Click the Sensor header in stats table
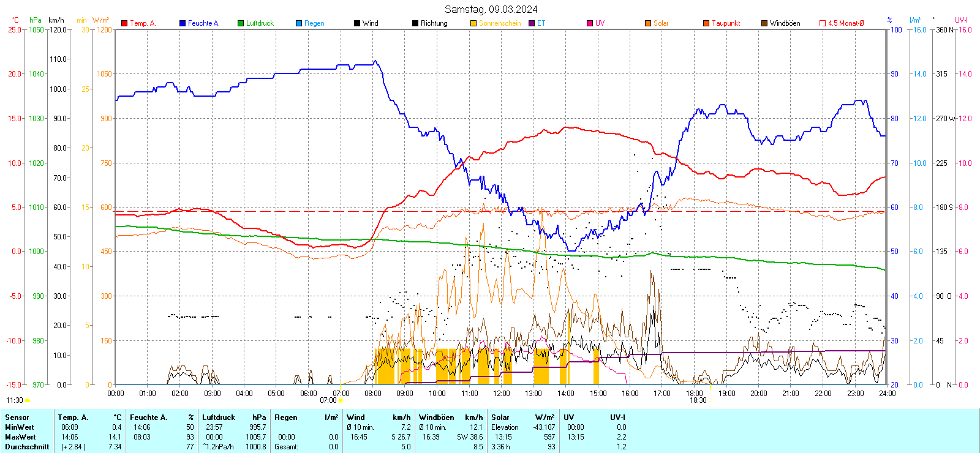Image resolution: width=980 pixels, height=453 pixels. 17,417
